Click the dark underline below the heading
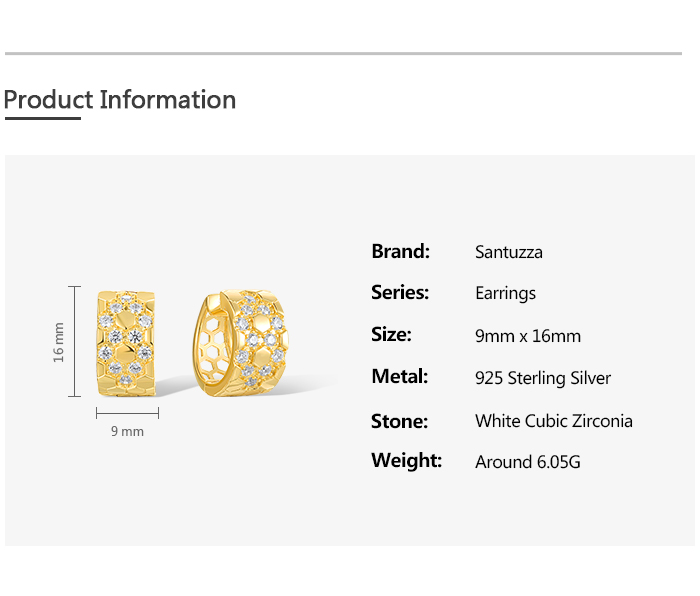700x596 pixels. 42,118
